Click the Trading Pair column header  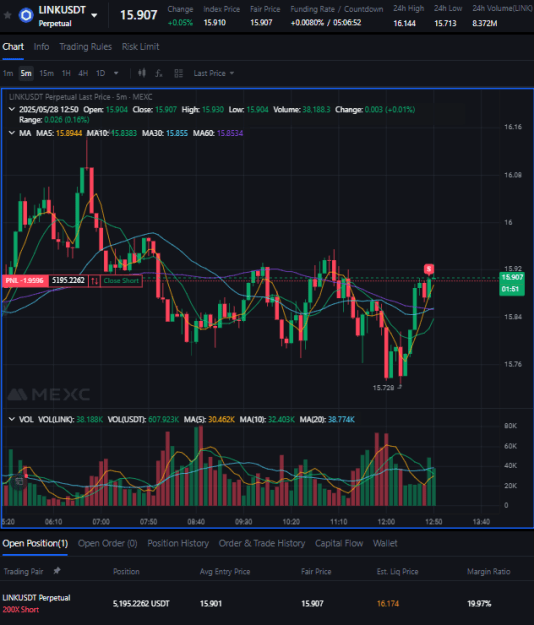click(x=23, y=571)
